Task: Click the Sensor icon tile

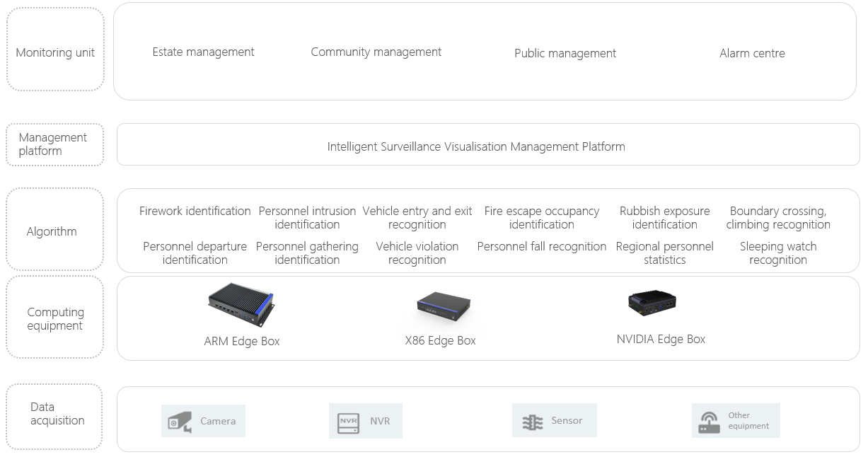Action: 555,420
